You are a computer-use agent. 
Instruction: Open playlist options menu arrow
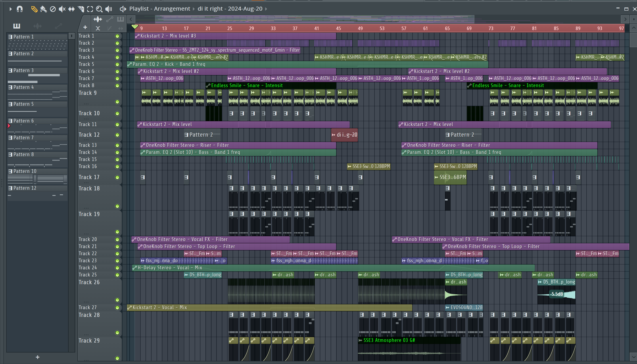coord(10,9)
